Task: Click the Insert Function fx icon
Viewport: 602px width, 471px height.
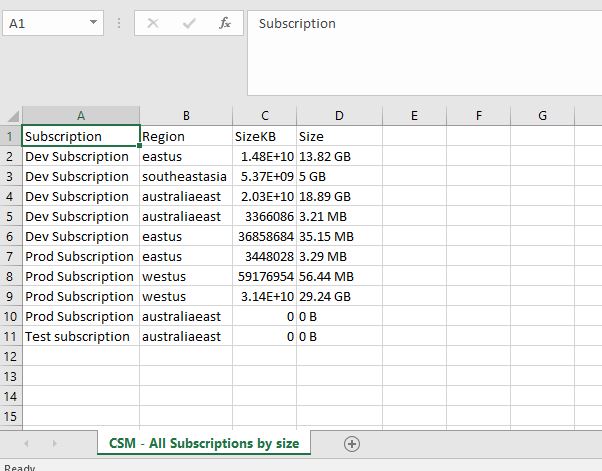Action: 225,23
